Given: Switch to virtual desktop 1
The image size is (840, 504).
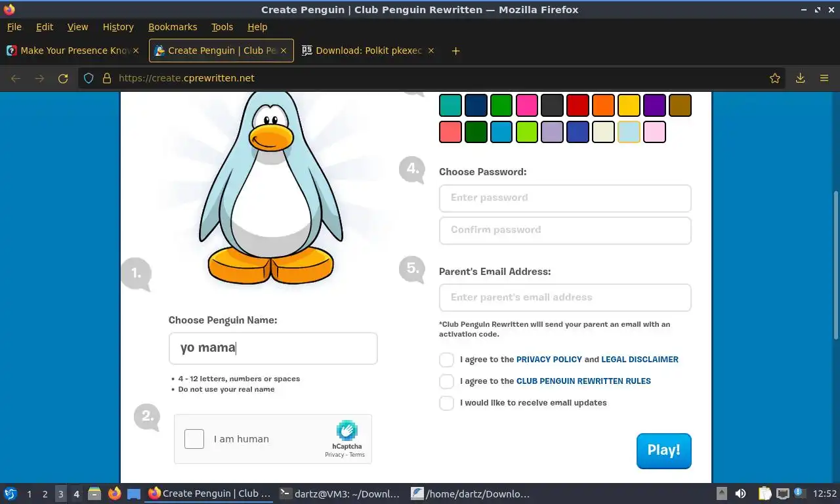Looking at the screenshot, I should [29, 493].
